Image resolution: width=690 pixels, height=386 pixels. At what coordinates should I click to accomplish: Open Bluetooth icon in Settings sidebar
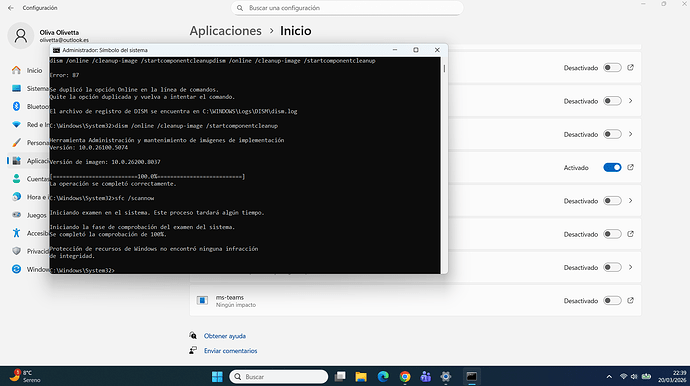(16, 107)
